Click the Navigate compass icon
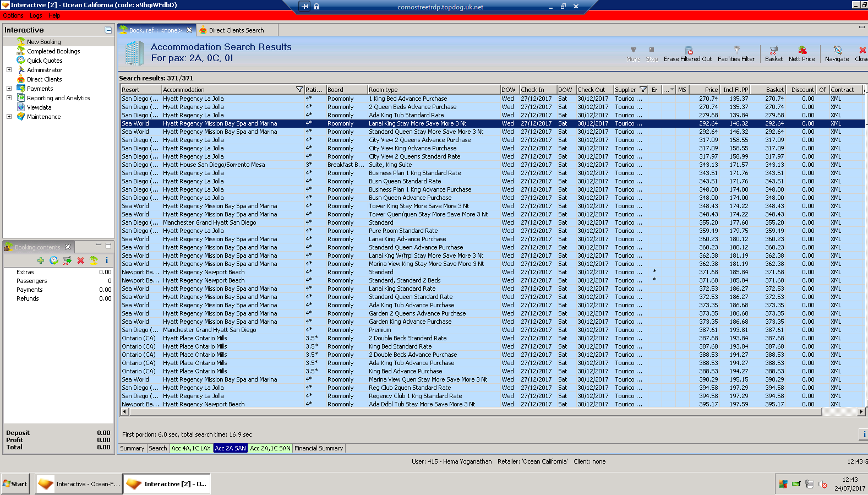The image size is (868, 495). click(837, 50)
